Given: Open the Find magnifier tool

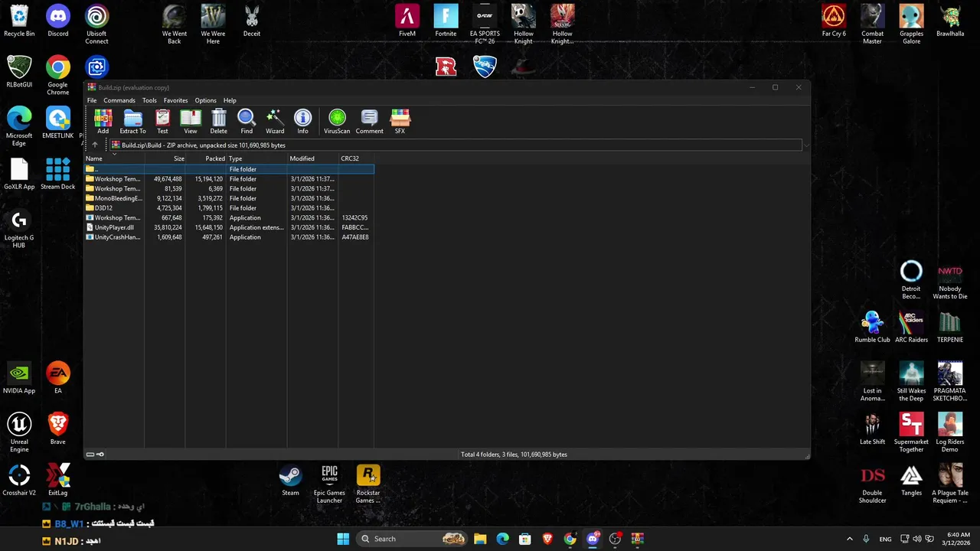Looking at the screenshot, I should 247,122.
